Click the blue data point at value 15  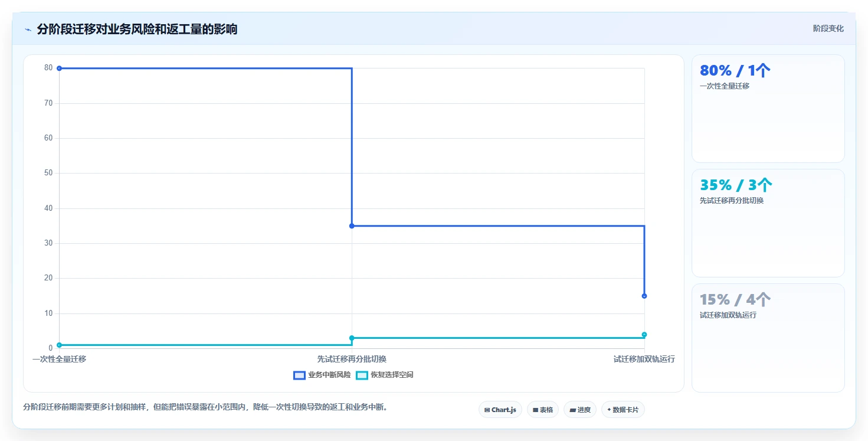click(644, 296)
